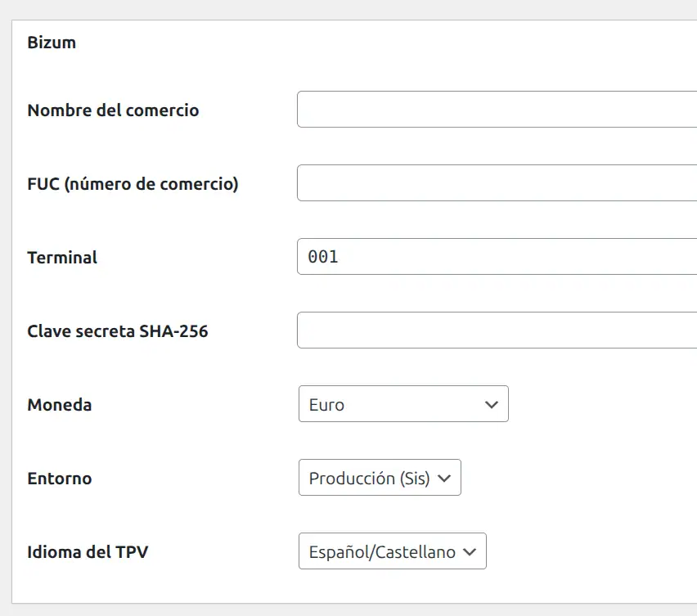The height and width of the screenshot is (616, 697).
Task: Open the Idioma del TPV dropdown
Action: pyautogui.click(x=393, y=551)
